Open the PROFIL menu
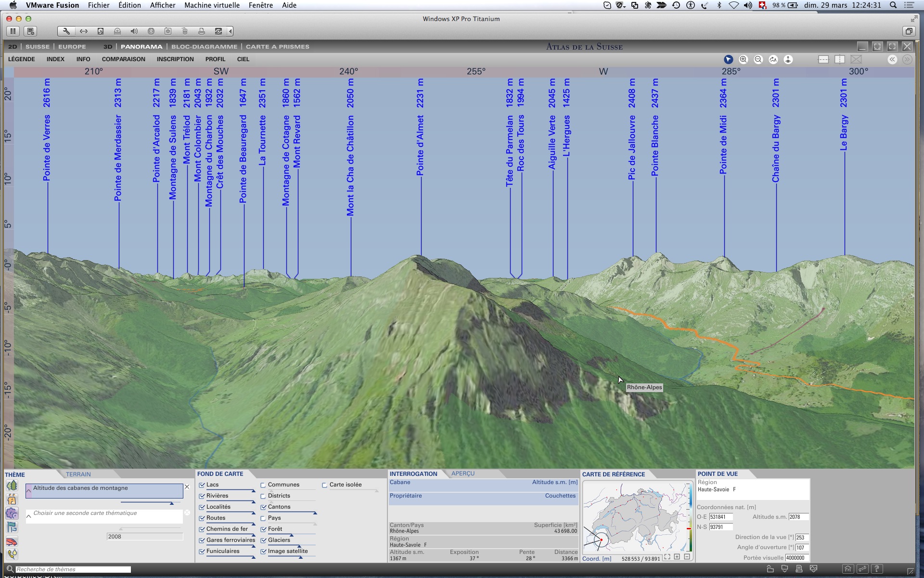 215,59
